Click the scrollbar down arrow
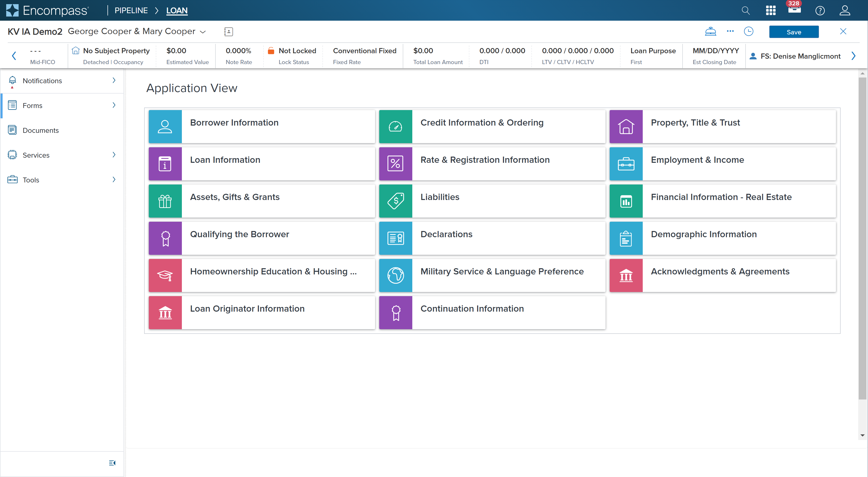 tap(862, 436)
